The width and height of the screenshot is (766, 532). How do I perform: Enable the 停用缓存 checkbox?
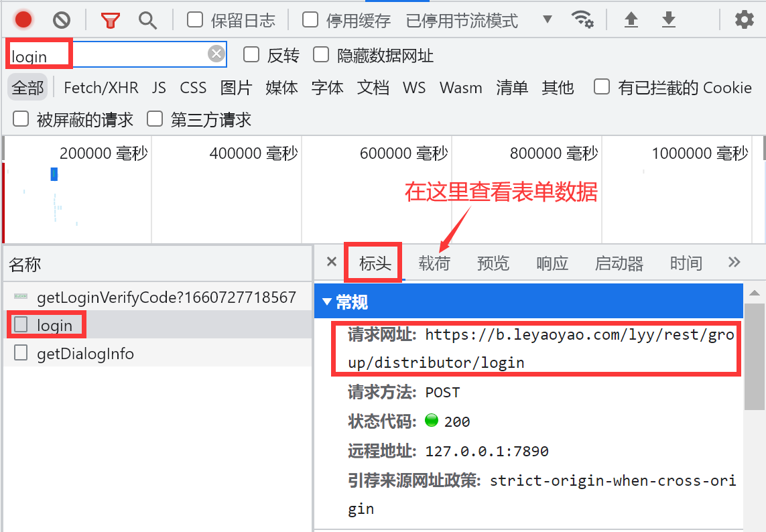click(310, 20)
